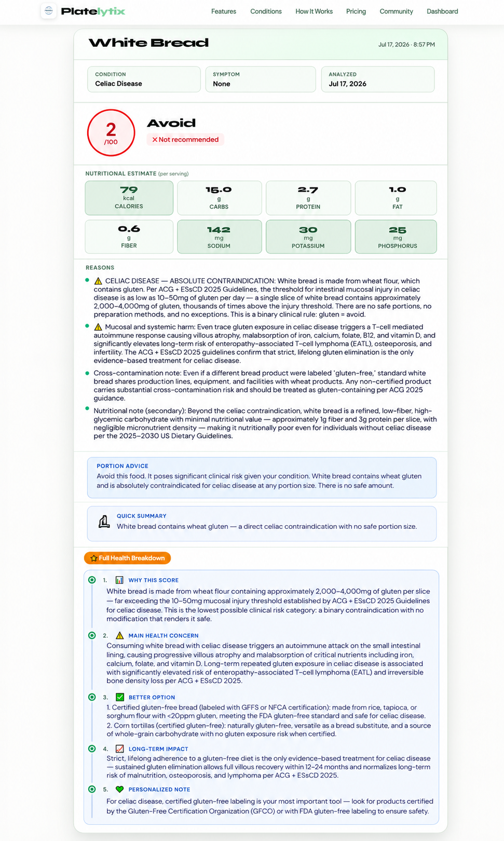Click the timeline marker for step 2
The width and height of the screenshot is (504, 841).
click(x=92, y=635)
